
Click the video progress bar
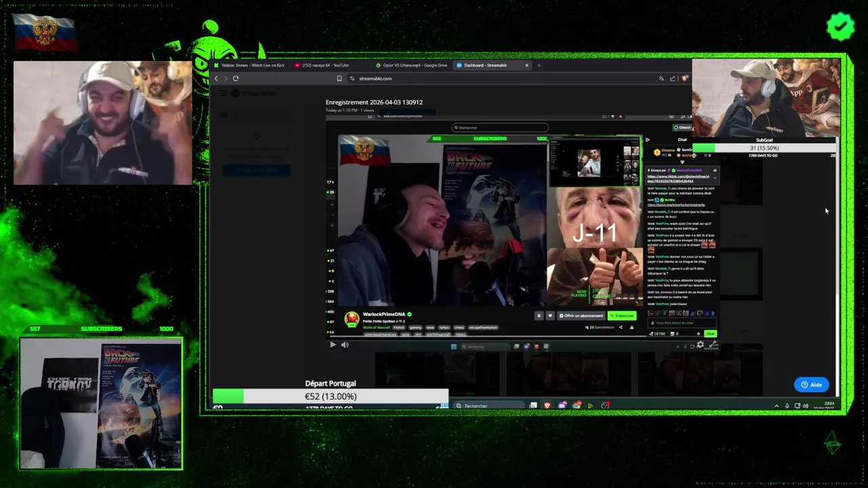coord(522,337)
